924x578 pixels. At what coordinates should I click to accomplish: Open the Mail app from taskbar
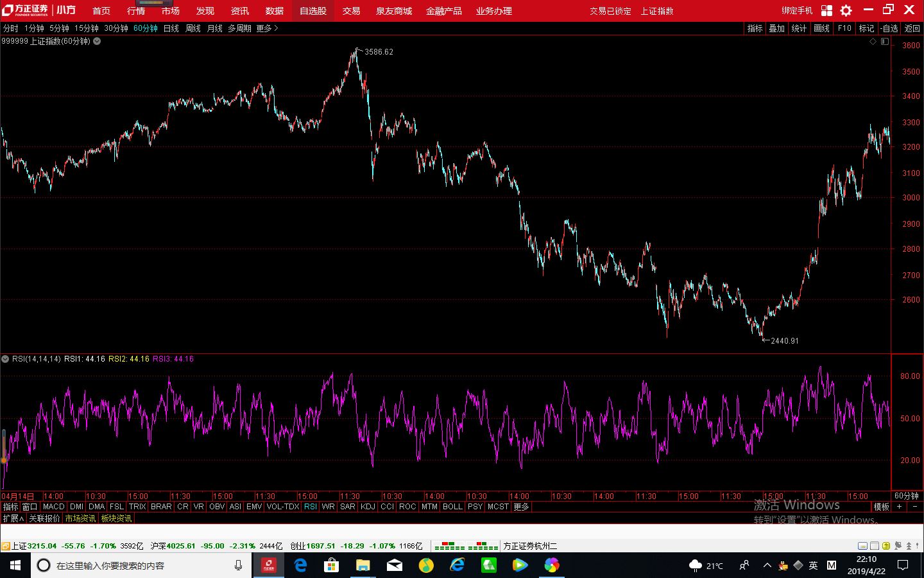tap(394, 565)
